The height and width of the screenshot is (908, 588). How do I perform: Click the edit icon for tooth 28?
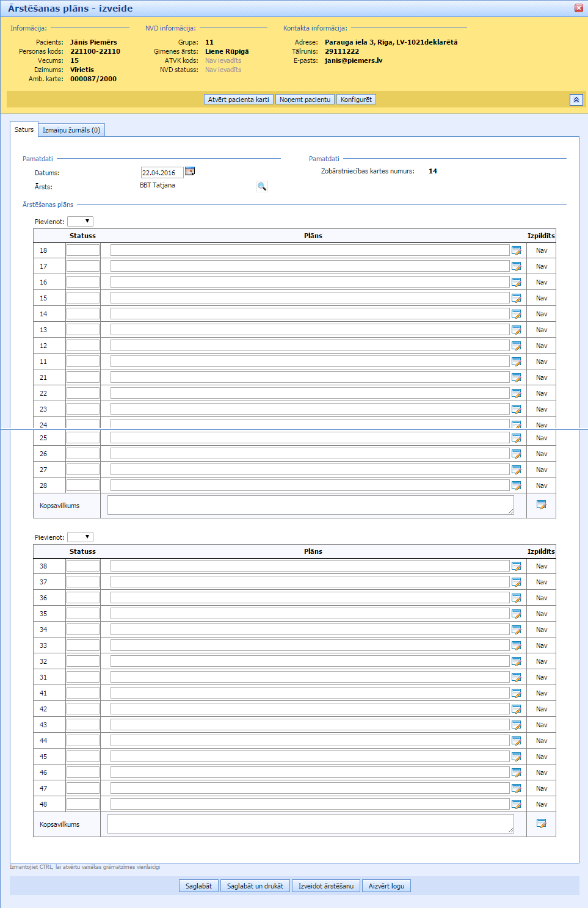tap(516, 485)
